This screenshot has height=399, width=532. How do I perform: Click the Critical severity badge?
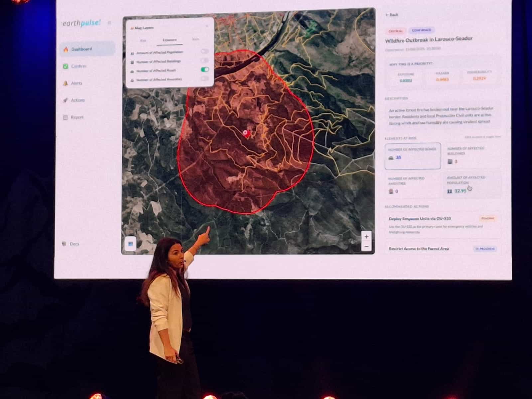(396, 31)
